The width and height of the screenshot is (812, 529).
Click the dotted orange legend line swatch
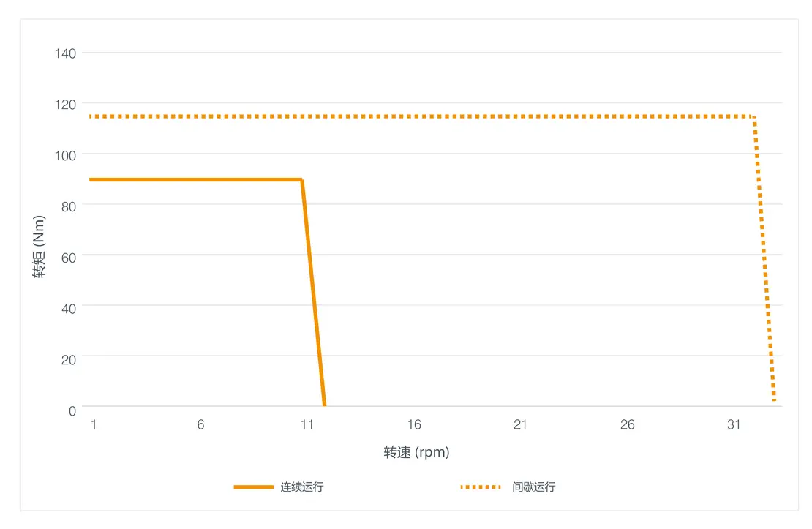481,487
